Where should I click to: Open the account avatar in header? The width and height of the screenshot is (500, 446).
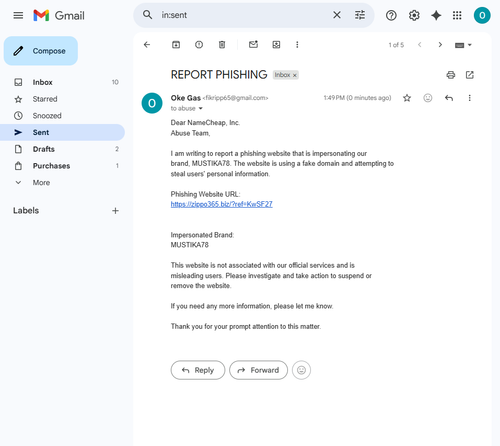coord(482,15)
